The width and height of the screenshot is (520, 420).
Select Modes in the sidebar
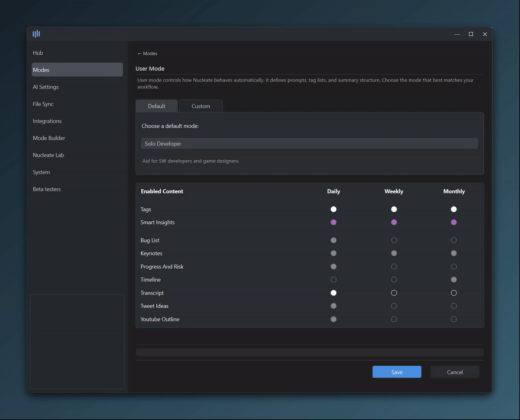tap(77, 70)
